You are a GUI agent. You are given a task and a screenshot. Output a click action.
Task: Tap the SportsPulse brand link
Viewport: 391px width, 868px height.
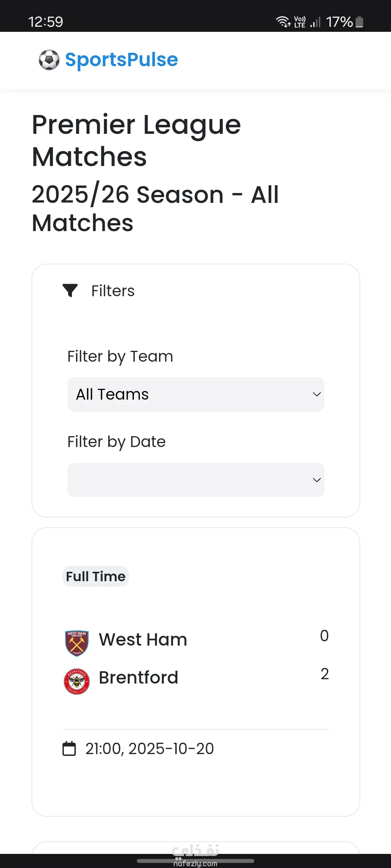coord(121,60)
